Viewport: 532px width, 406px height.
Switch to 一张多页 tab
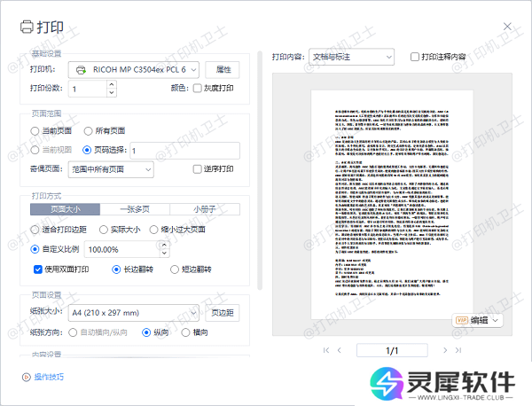point(135,209)
